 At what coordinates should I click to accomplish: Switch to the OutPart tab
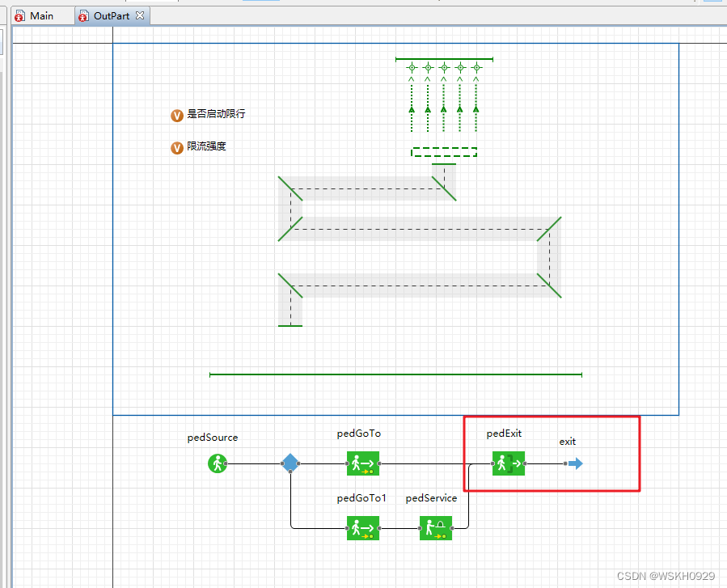(112, 15)
